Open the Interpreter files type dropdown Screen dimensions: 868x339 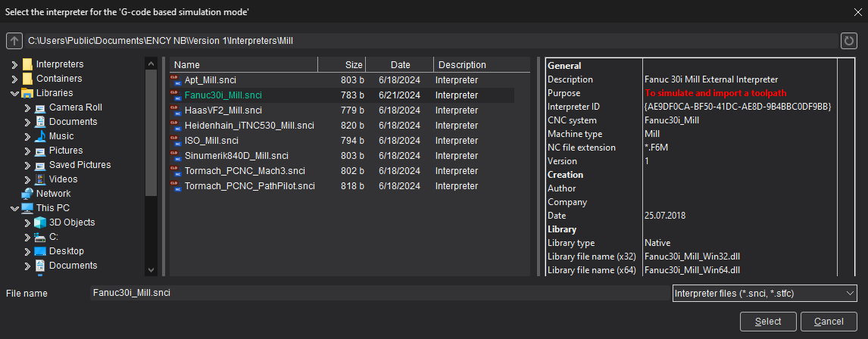coord(764,293)
